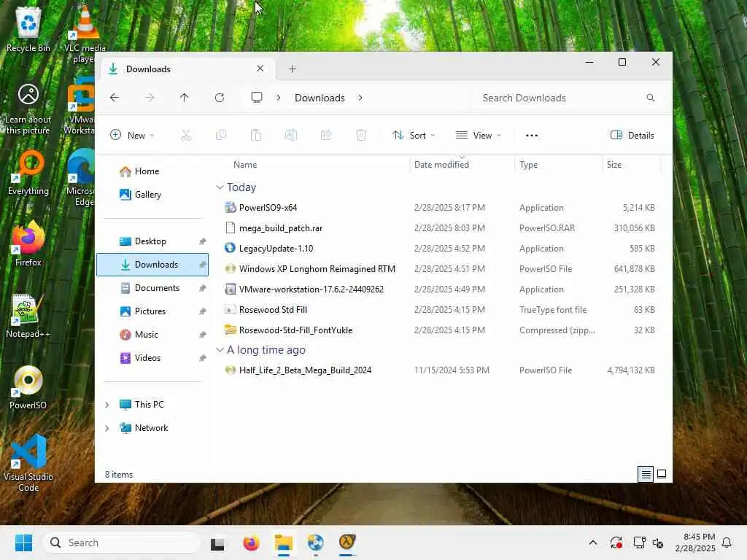Select Windows XP Longhorn Reimagined RTM
The image size is (747, 560).
tap(439, 269)
